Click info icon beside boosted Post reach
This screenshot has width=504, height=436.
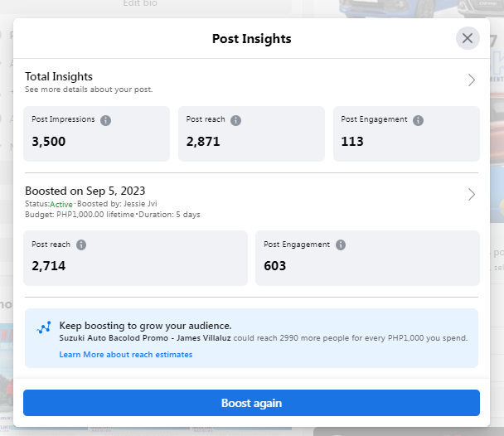coord(80,245)
